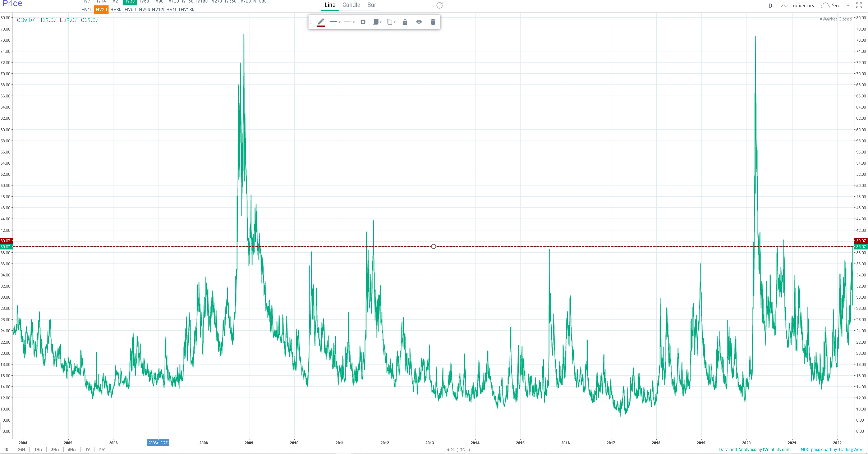Select 24H time range
Image resolution: width=868 pixels, height=454 pixels.
[x=22, y=450]
